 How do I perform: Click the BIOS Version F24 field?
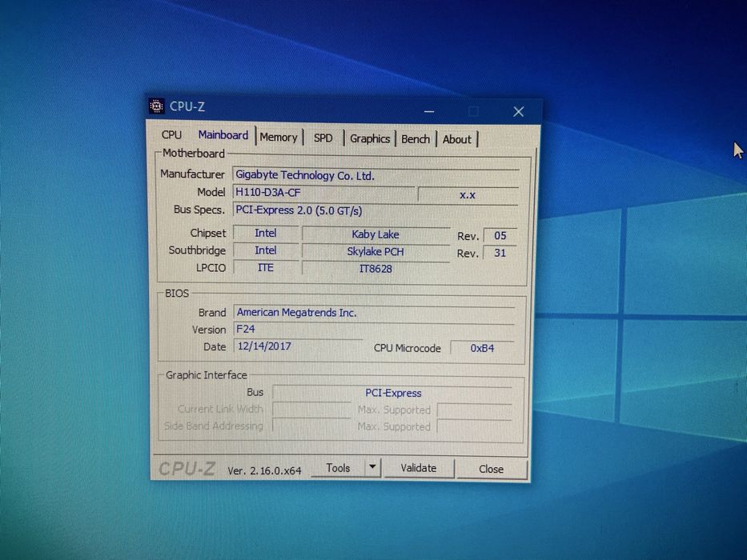point(375,329)
